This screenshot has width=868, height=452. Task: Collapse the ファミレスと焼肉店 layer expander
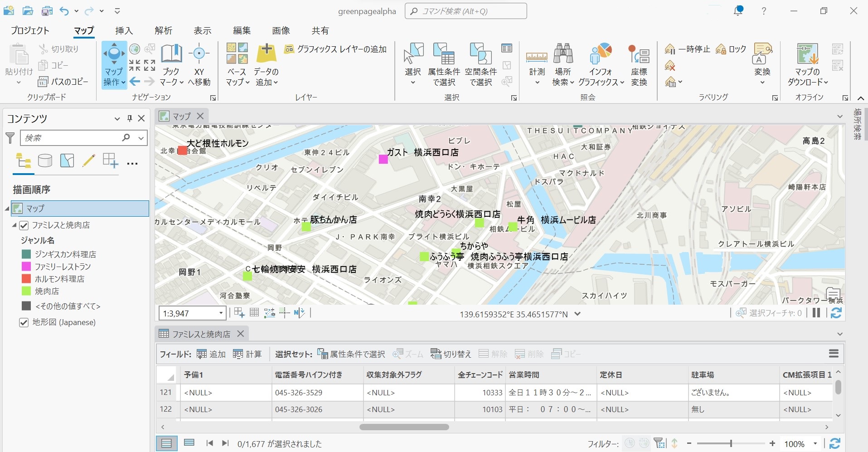click(x=14, y=225)
